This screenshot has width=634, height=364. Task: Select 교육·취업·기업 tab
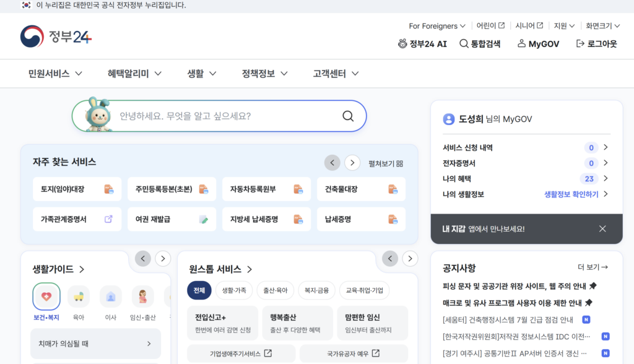coord(364,290)
